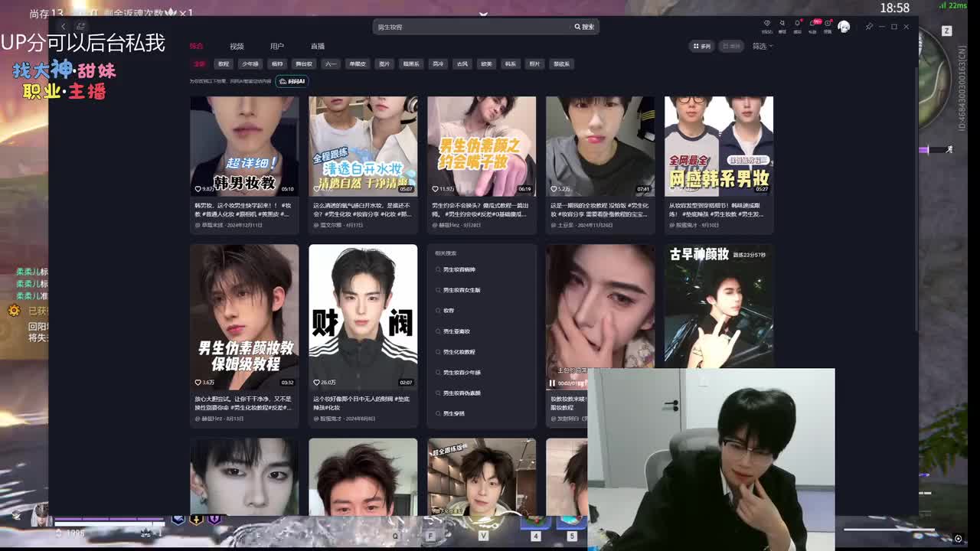980x551 pixels.
Task: Open the 直播 results tab
Action: pyautogui.click(x=318, y=46)
